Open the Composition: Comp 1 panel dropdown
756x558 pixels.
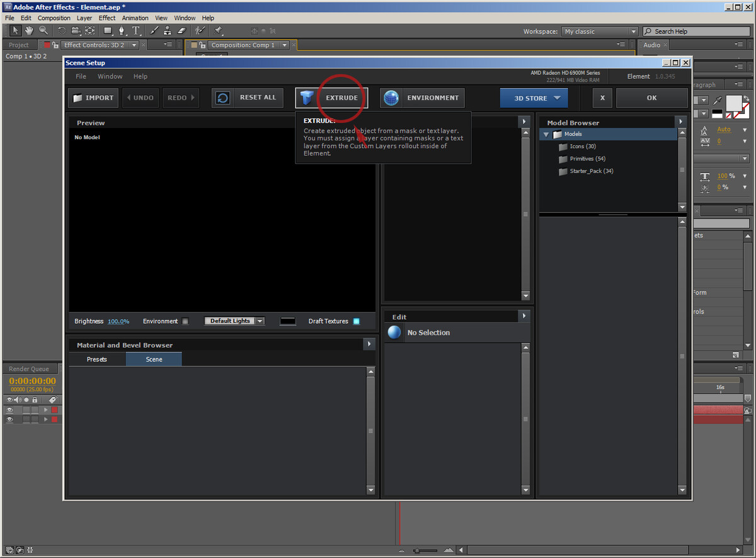click(285, 45)
